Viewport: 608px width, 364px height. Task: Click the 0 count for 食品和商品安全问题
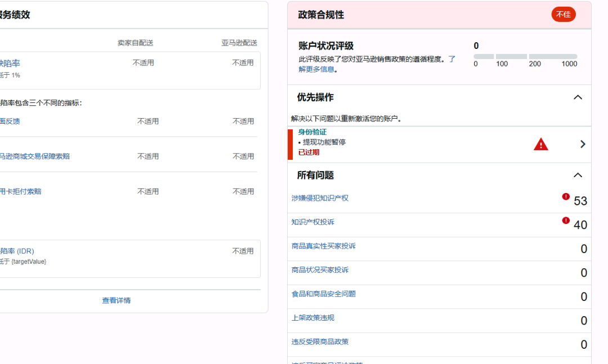pos(584,296)
